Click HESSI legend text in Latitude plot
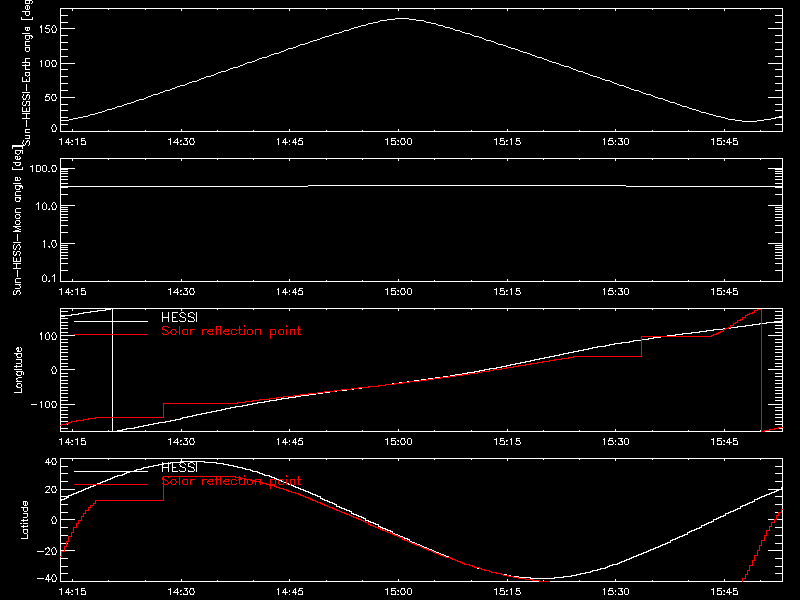Image resolution: width=800 pixels, height=600 pixels. tap(179, 468)
